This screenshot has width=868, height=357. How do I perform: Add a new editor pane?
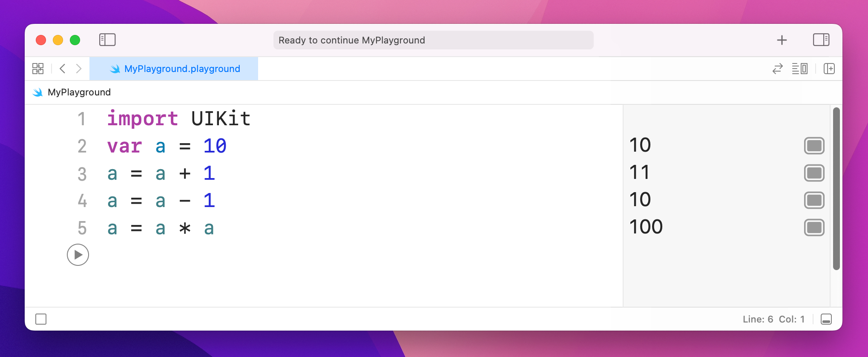click(829, 69)
